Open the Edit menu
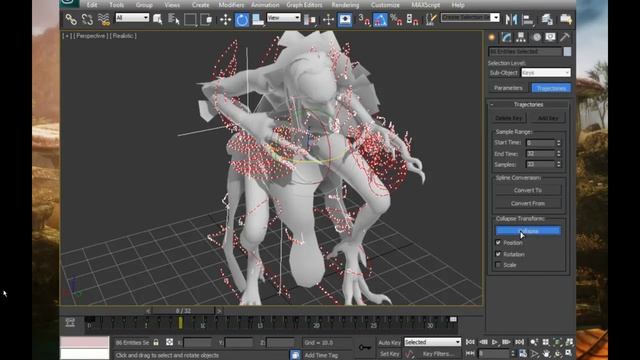Image resolution: width=640 pixels, height=360 pixels. pyautogui.click(x=92, y=5)
